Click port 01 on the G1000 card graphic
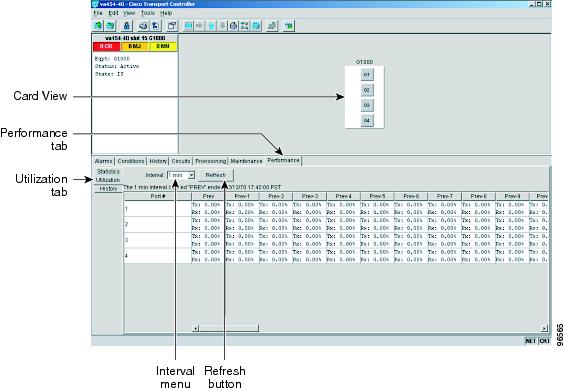 (367, 75)
